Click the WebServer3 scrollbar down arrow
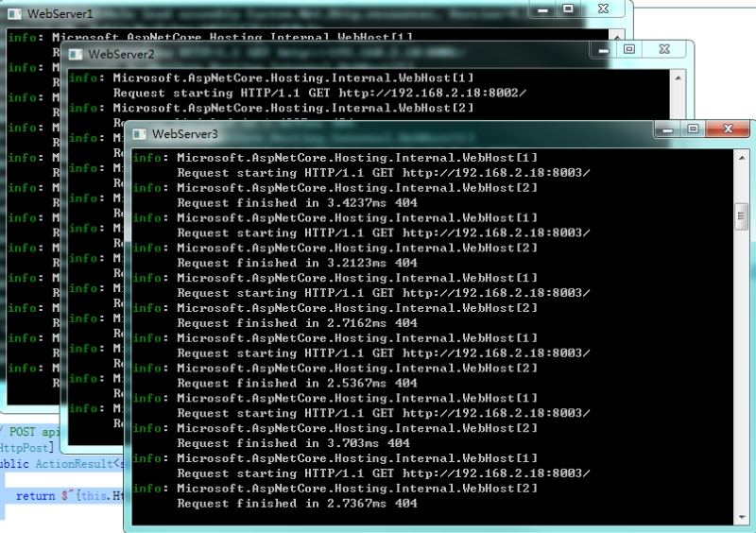This screenshot has height=533, width=756. (742, 517)
